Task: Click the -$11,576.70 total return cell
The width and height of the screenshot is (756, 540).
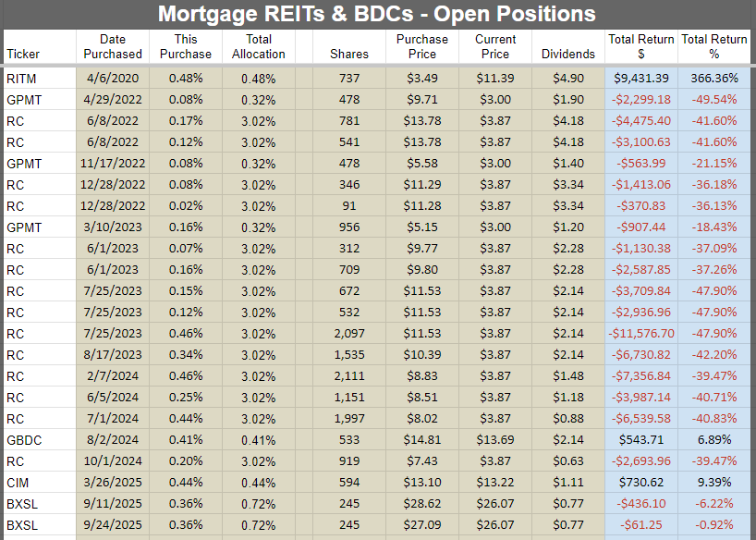Action: coord(640,333)
